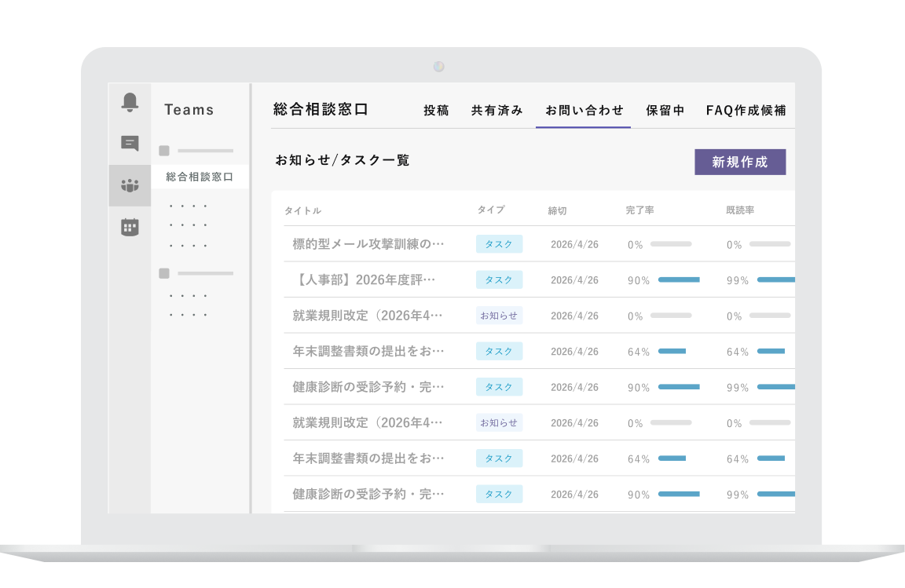This screenshot has height=588, width=905.
Task: Switch to the 共有済み tab
Action: tap(496, 110)
